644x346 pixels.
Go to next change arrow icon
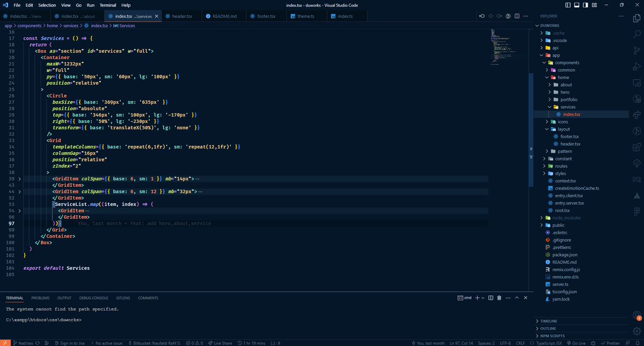[x=500, y=16]
